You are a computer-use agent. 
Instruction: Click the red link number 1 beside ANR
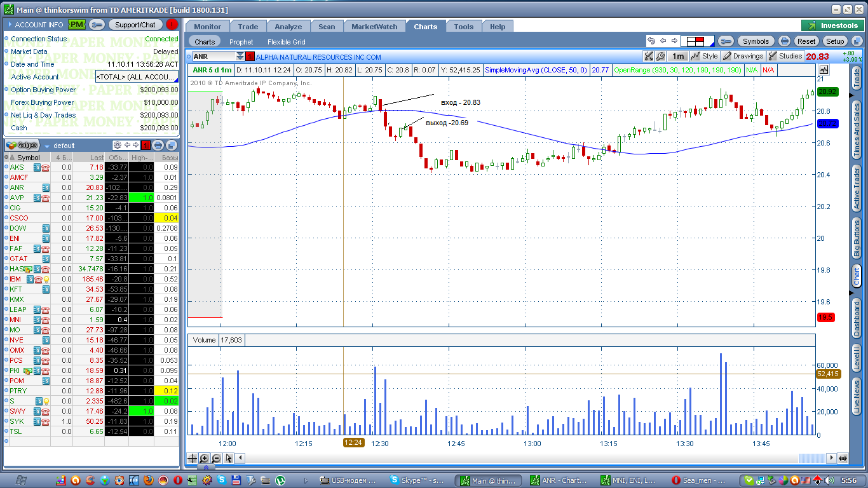click(250, 57)
